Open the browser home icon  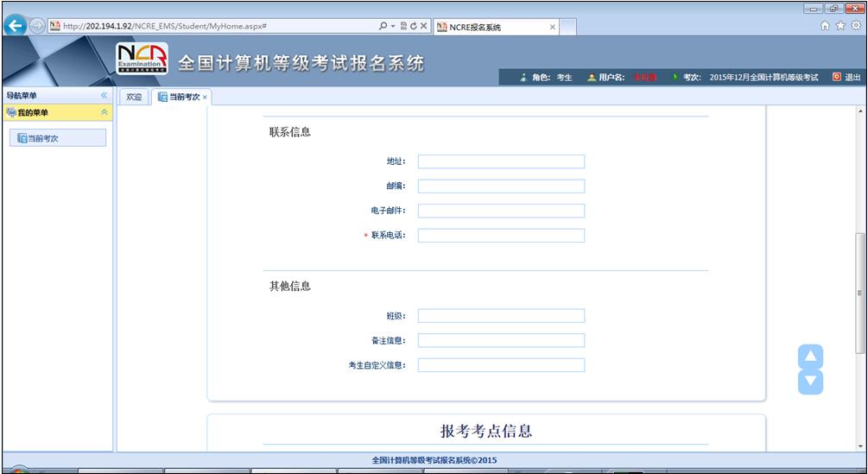[x=826, y=25]
